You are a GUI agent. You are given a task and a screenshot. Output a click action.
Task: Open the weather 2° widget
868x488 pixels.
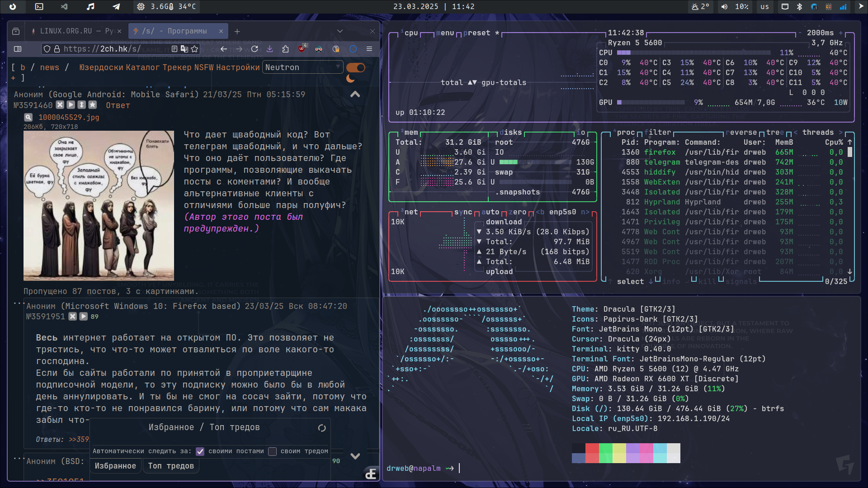(x=700, y=7)
